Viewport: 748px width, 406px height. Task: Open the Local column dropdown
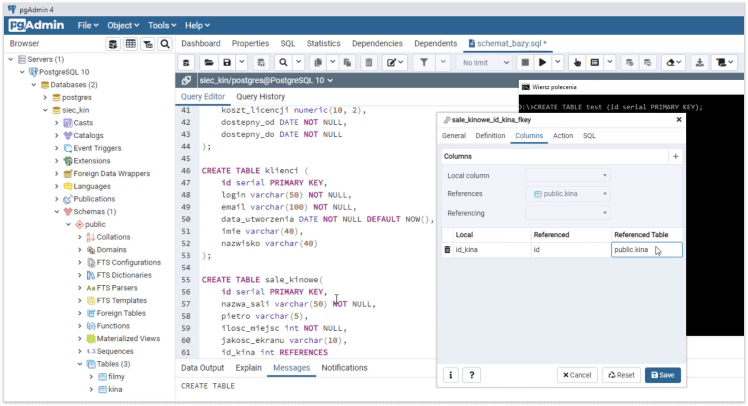coord(567,175)
